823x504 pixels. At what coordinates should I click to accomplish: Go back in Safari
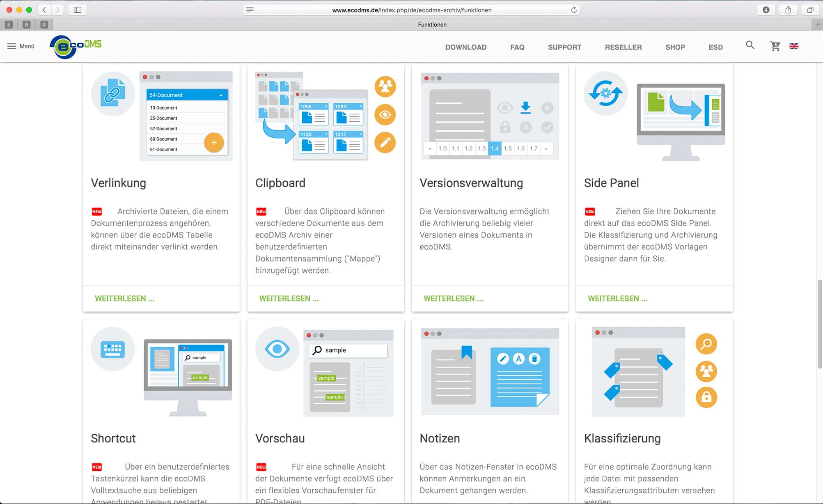[x=44, y=10]
